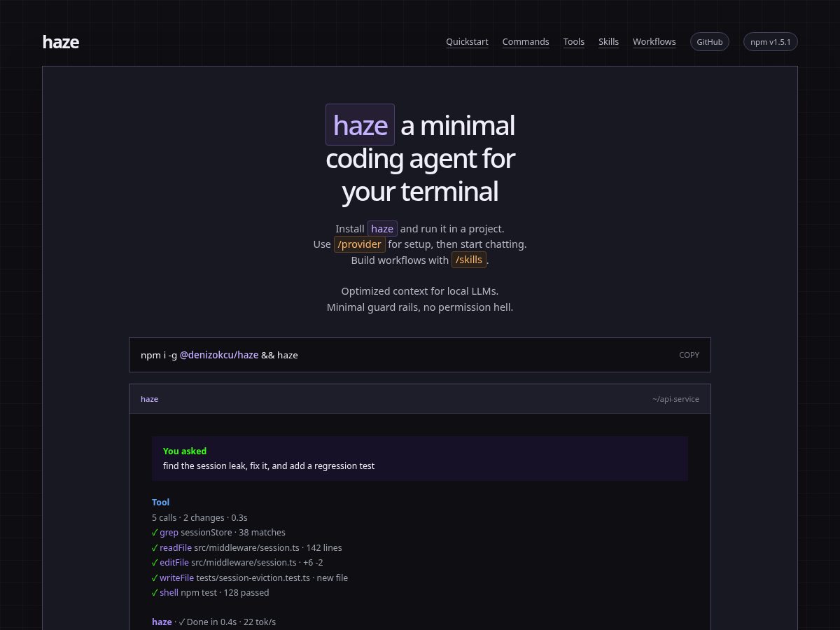Click the @denizokcu/haze package name
The image size is (840, 630).
[219, 355]
